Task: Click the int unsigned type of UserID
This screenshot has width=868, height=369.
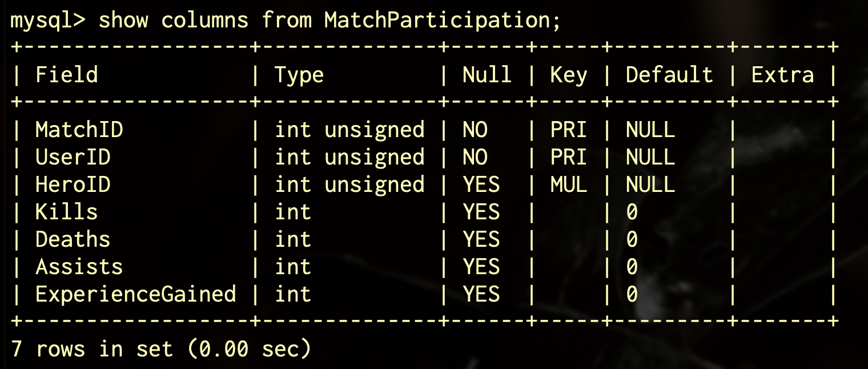Action: 349,158
